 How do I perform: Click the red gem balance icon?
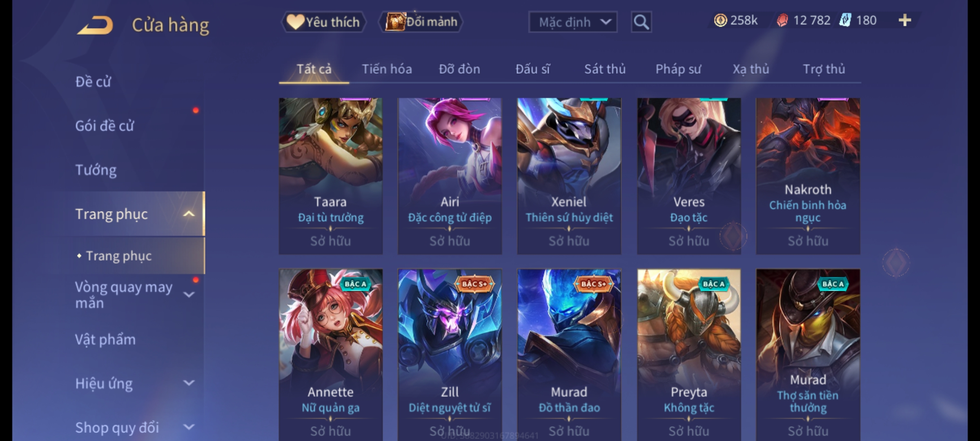click(782, 20)
